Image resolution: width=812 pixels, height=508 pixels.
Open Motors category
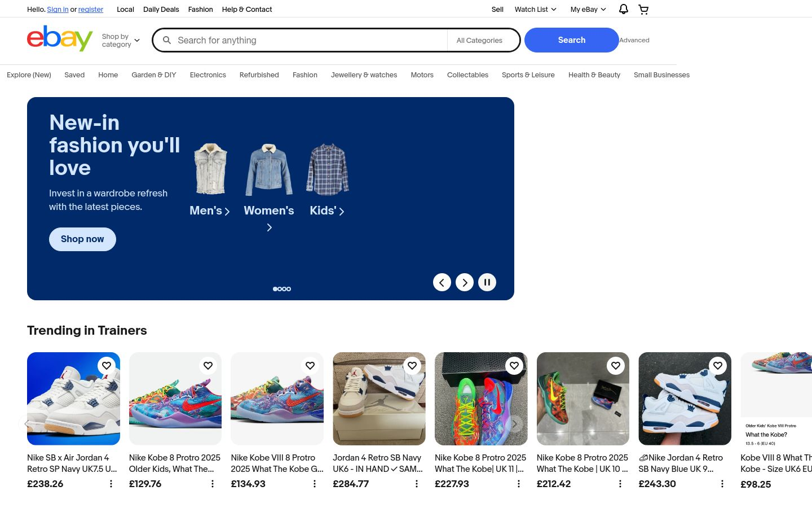(x=422, y=75)
